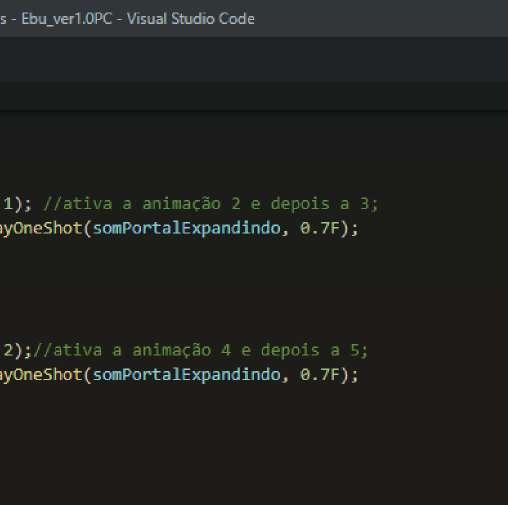Place cursor in comment about animação 4

pos(200,350)
